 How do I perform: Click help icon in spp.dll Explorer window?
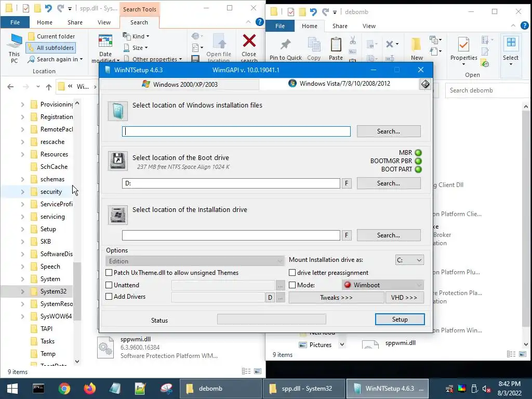pos(260,22)
